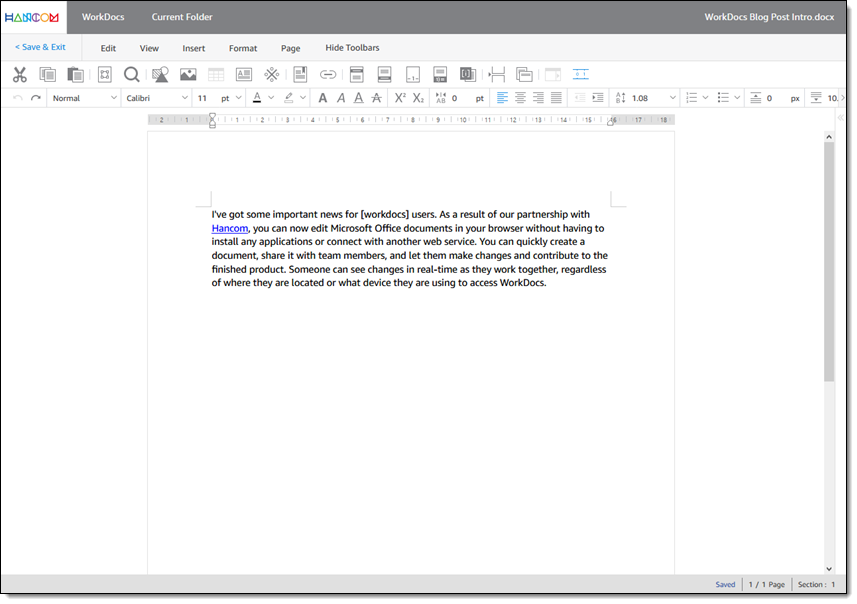
Task: Click the Cut scissors icon
Action: 20,74
